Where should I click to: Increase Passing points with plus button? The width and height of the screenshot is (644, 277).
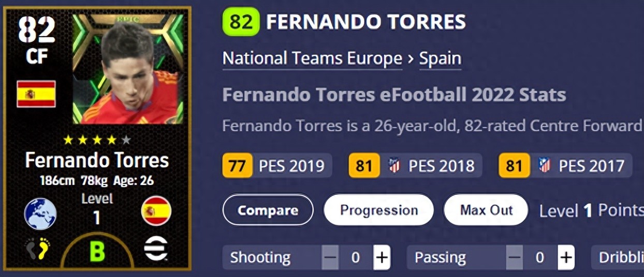point(566,257)
